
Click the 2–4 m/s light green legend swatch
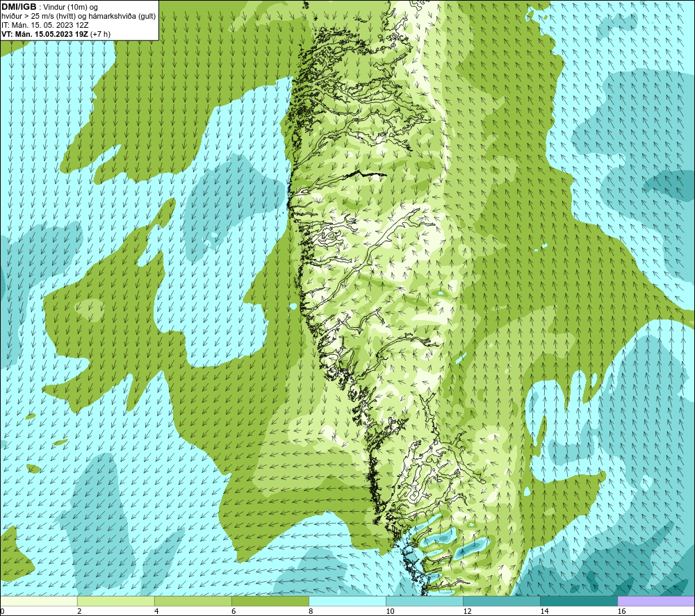click(x=116, y=601)
